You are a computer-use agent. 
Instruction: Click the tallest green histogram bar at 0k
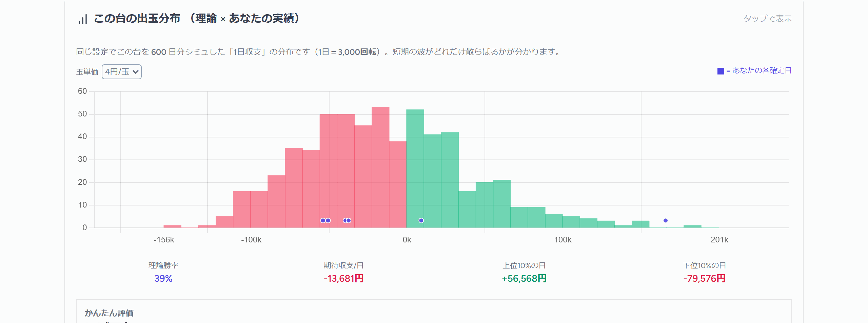coord(415,168)
